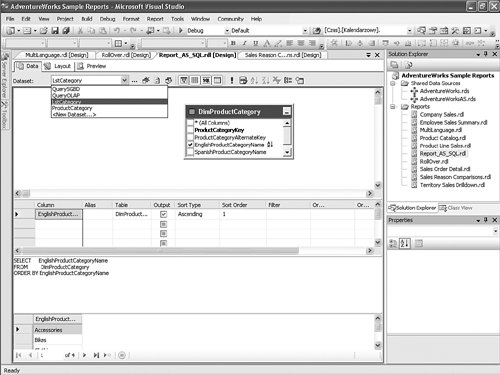
Task: Click sort ascending icon in query toolbar
Action: coord(254,80)
